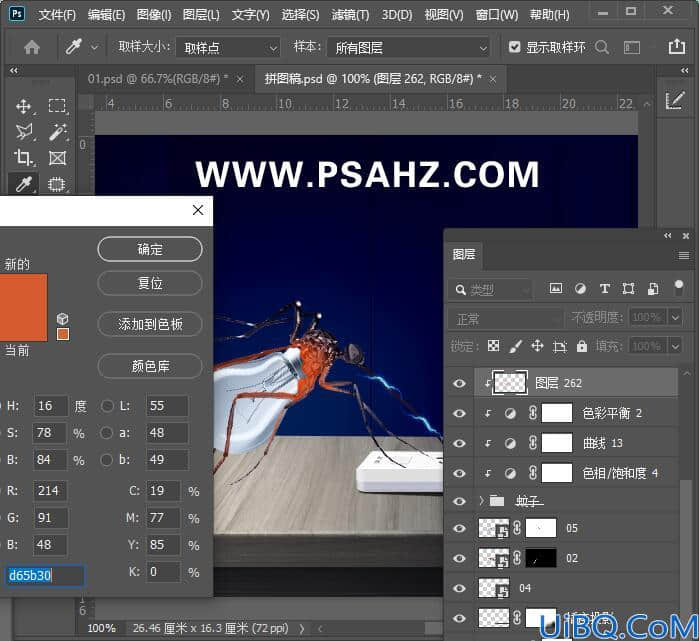This screenshot has height=641, width=699.
Task: Filter layers by shape type icon
Action: pos(629,288)
